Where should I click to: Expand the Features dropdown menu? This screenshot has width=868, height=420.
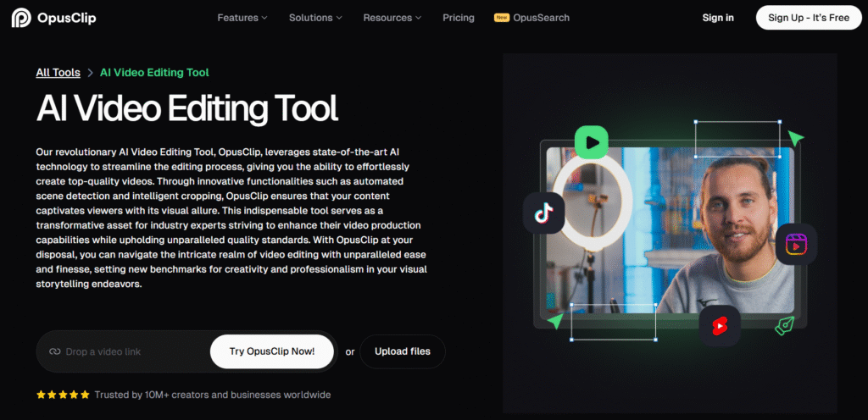pos(242,18)
